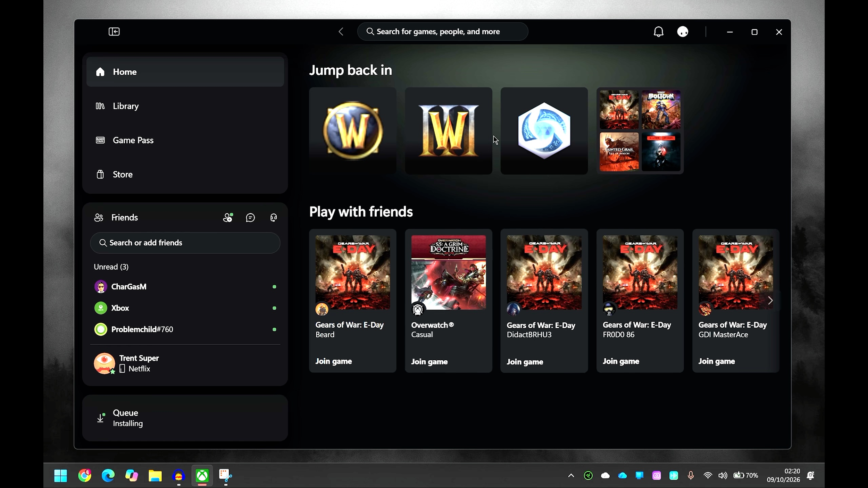868x488 pixels.
Task: Open Problemchild#760 unread conversation
Action: coord(185,329)
